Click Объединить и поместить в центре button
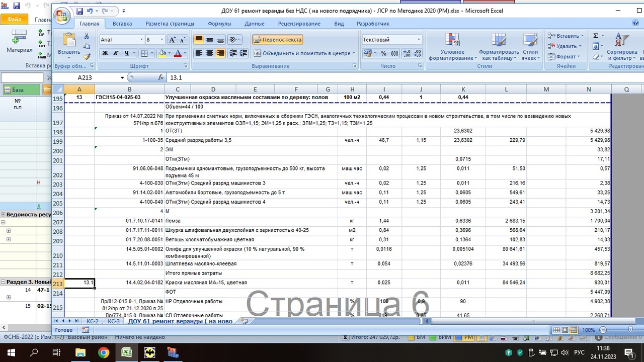644x362 pixels. 304,53
